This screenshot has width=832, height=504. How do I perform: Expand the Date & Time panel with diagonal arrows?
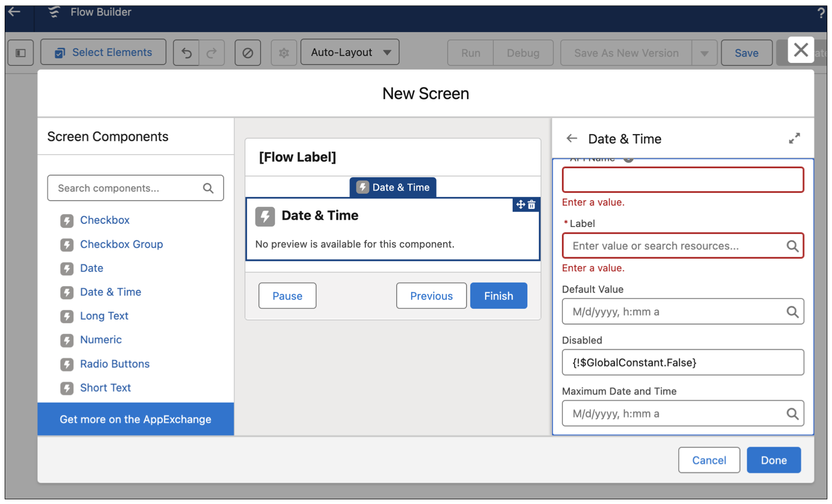[x=794, y=138]
